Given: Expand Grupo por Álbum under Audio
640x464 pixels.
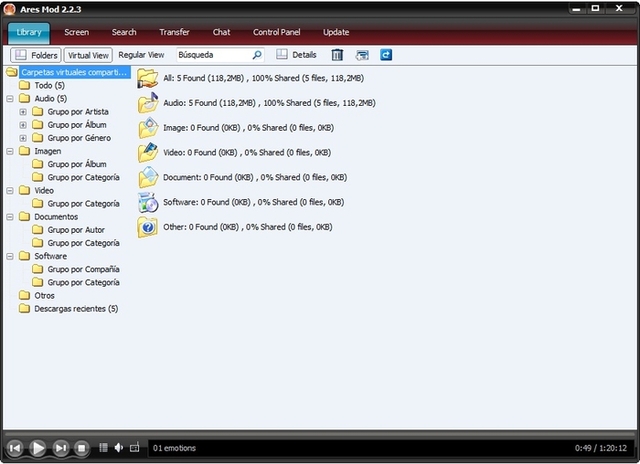Looking at the screenshot, I should point(23,125).
